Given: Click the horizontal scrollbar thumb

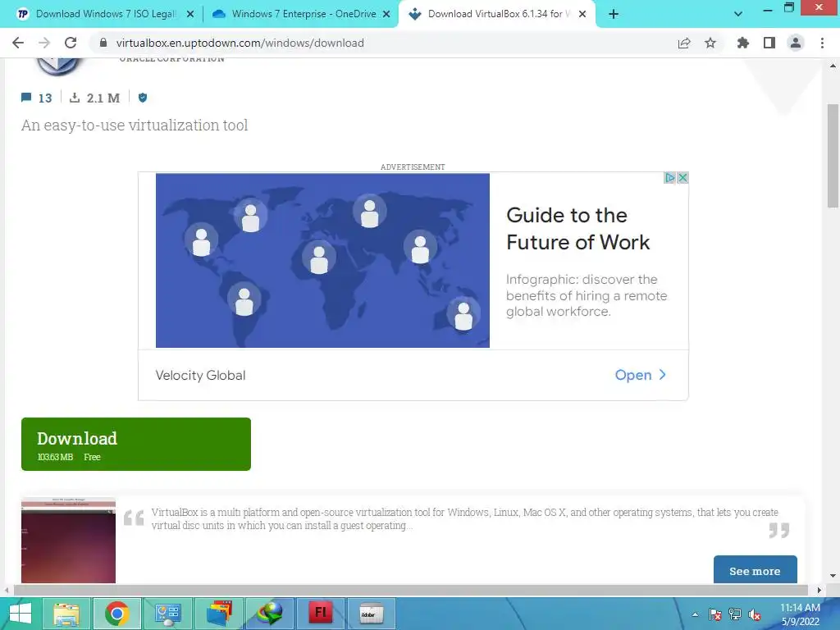Looking at the screenshot, I should (x=411, y=591).
